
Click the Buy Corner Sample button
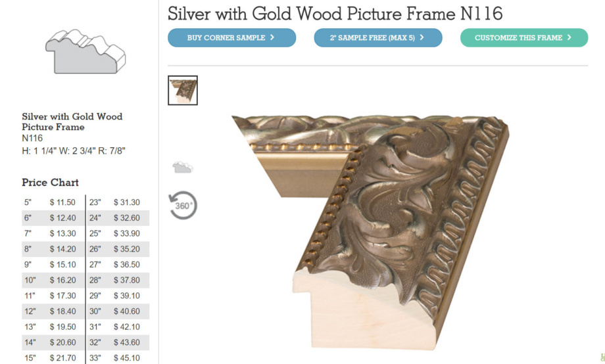(x=231, y=38)
